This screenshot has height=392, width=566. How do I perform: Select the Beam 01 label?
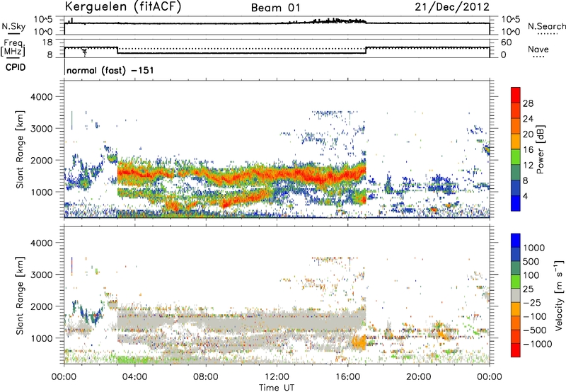(x=275, y=8)
